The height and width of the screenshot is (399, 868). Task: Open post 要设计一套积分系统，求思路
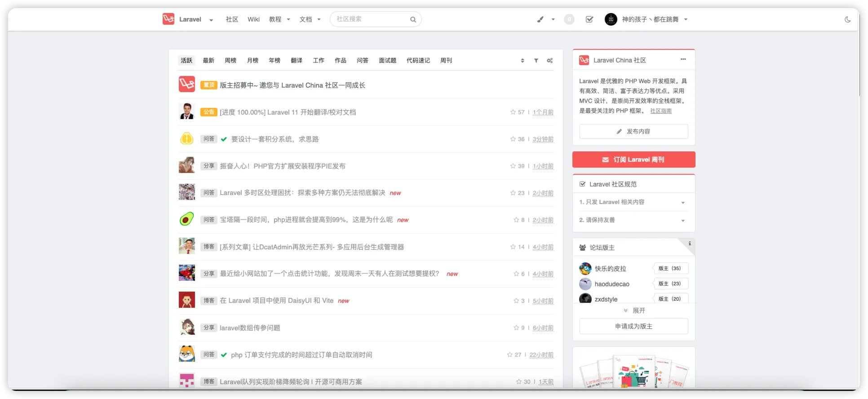click(x=275, y=139)
